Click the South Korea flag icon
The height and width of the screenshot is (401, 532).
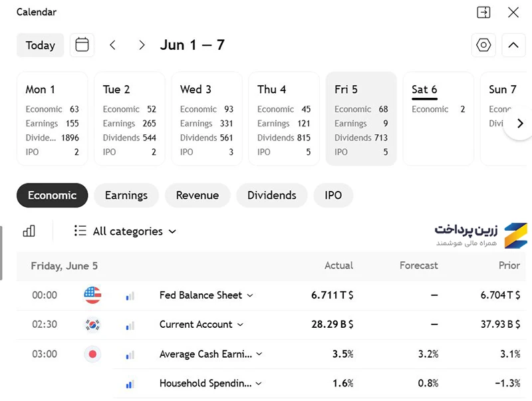click(92, 325)
